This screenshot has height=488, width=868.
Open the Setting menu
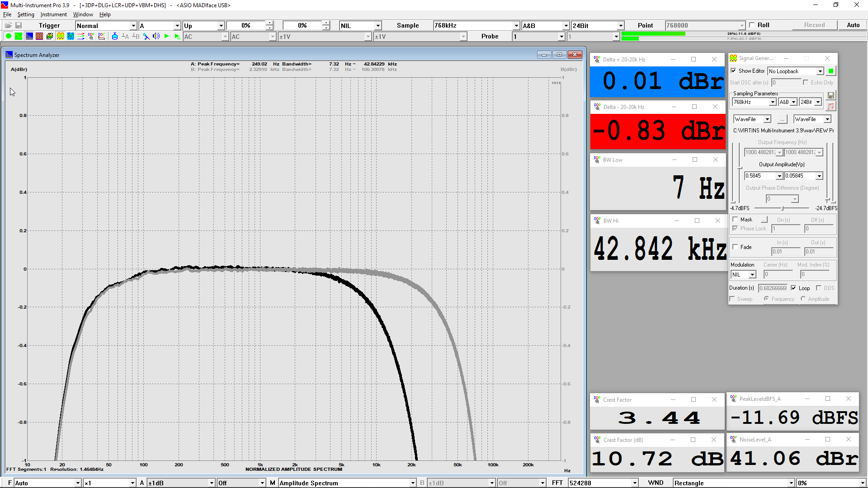[26, 14]
